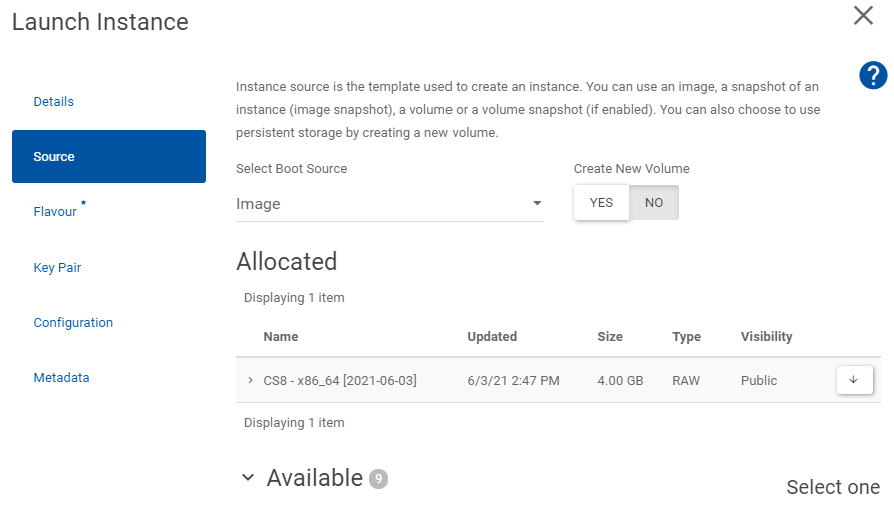The width and height of the screenshot is (894, 508).
Task: Click the Size column header
Action: (x=610, y=337)
